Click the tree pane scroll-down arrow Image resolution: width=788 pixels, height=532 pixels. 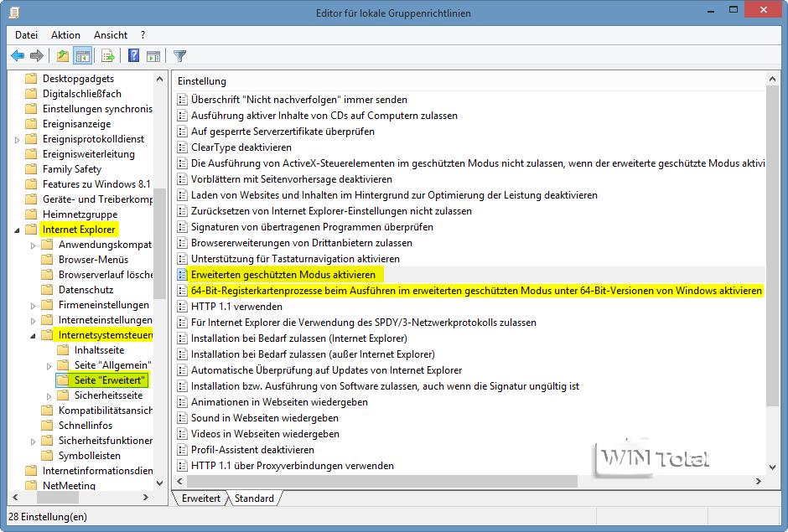[x=160, y=483]
